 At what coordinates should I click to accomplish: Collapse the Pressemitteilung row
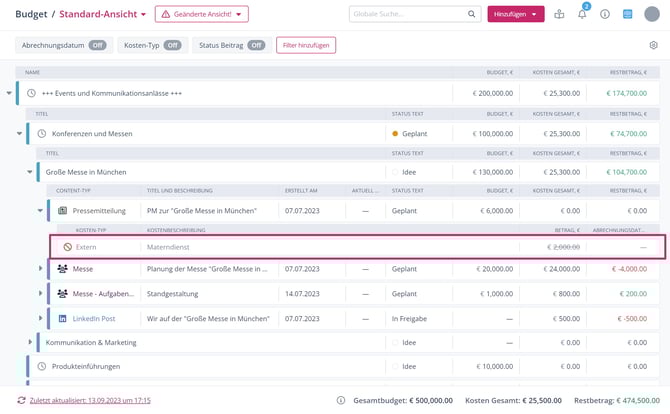[41, 211]
